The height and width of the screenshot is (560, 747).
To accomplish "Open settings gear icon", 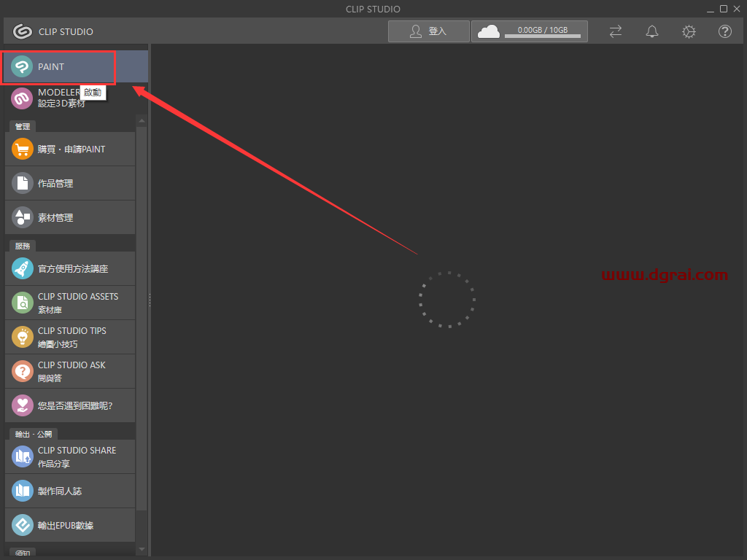I will coord(689,31).
